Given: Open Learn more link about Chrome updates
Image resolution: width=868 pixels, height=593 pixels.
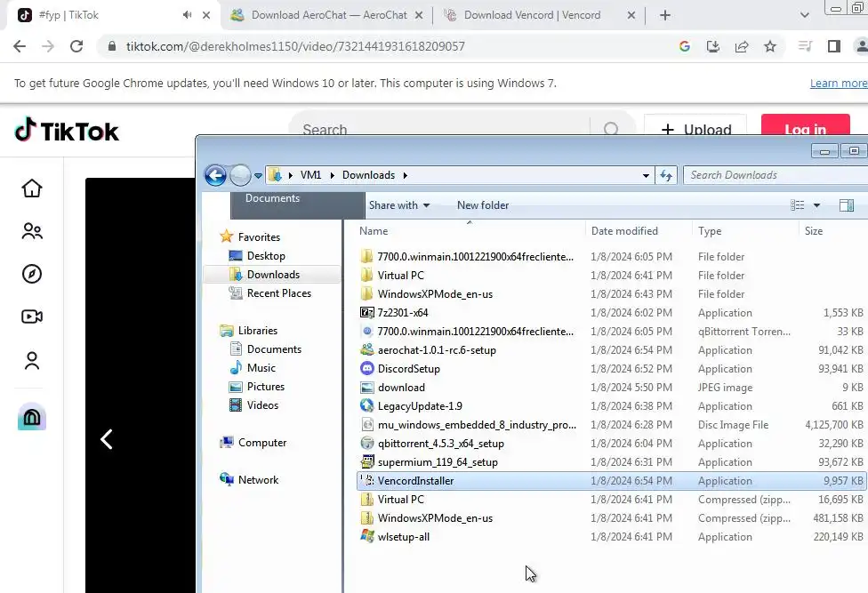Looking at the screenshot, I should tap(839, 83).
